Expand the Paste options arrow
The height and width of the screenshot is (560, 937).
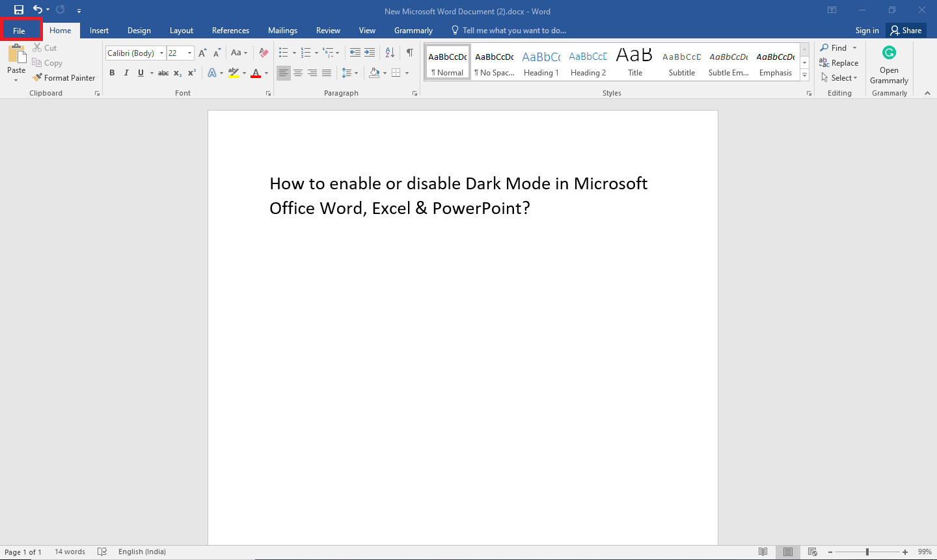16,81
